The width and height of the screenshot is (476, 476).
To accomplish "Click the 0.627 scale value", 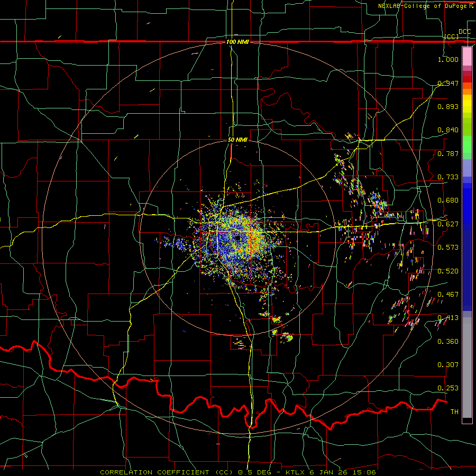I will (x=448, y=224).
